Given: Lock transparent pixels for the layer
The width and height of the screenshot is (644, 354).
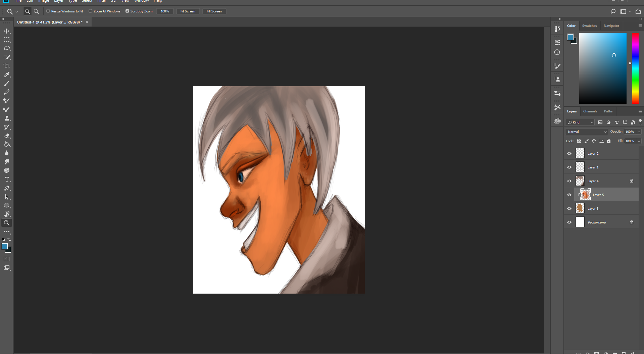Looking at the screenshot, I should (x=579, y=141).
